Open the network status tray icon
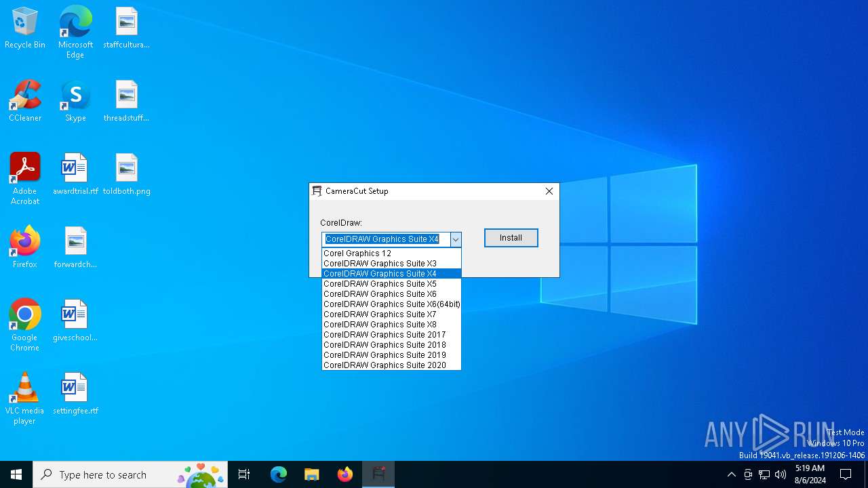The image size is (868, 488). coord(764,474)
